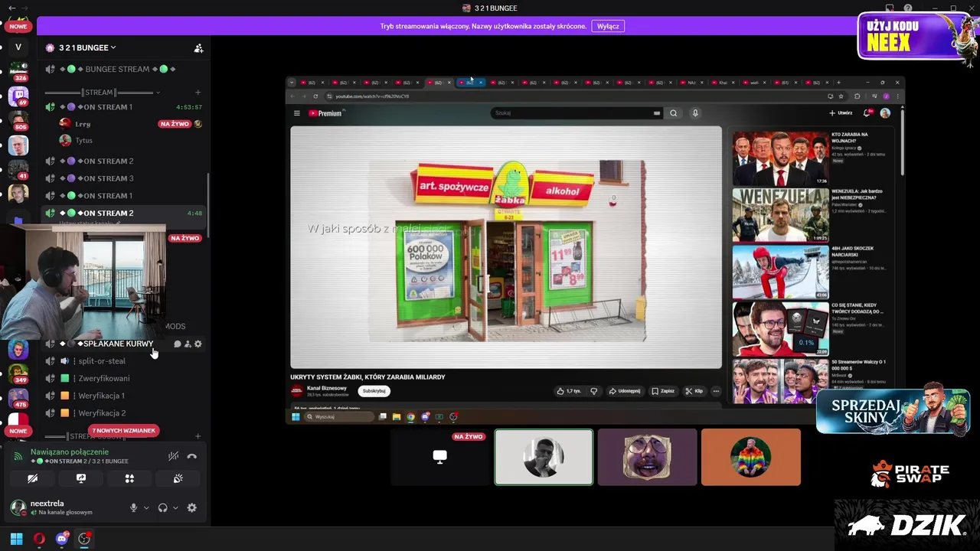This screenshot has width=980, height=551.
Task: Open more actions three-dot menu under video
Action: tap(716, 391)
